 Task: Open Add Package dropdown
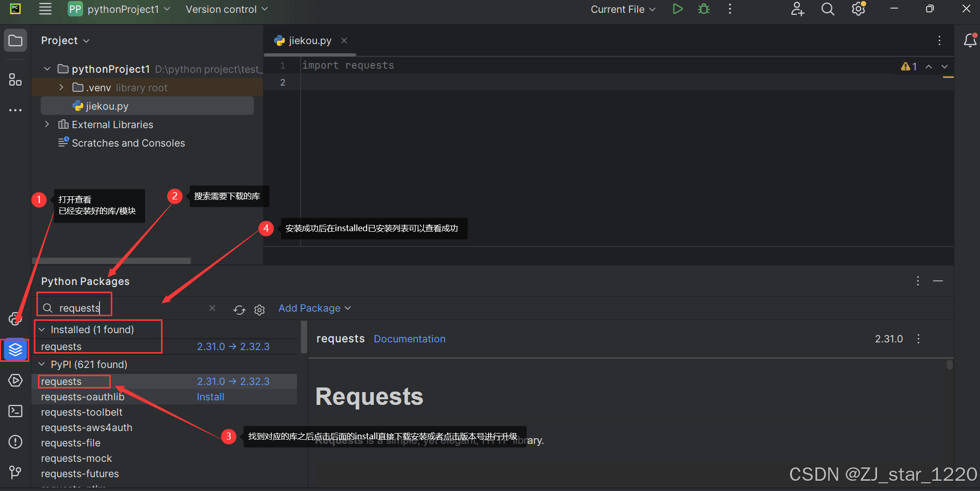click(314, 308)
